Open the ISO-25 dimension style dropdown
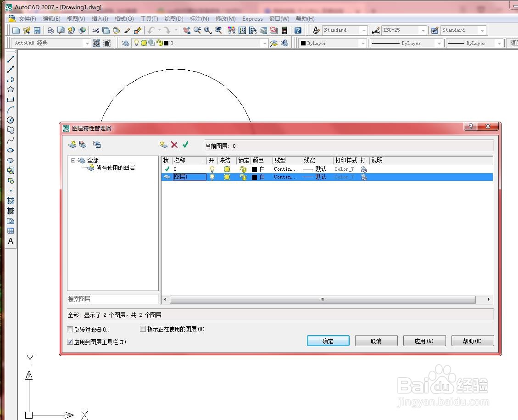This screenshot has height=420, width=518. pos(423,30)
